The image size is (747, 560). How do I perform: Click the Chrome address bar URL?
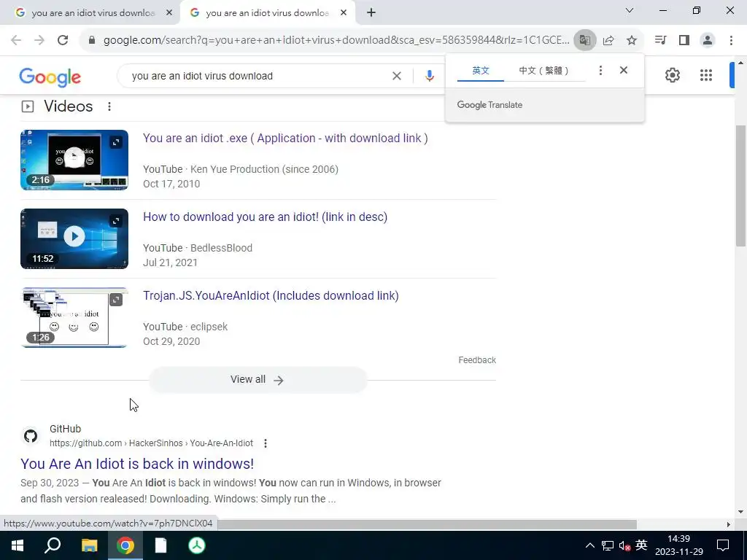[x=336, y=40]
